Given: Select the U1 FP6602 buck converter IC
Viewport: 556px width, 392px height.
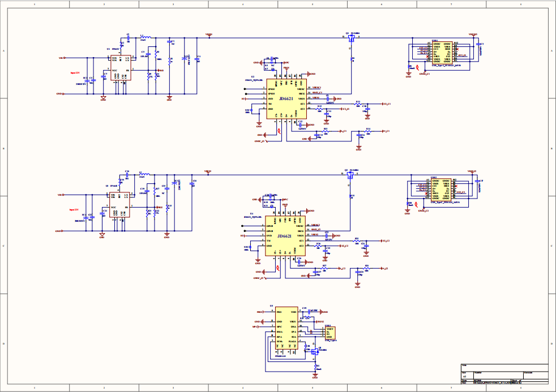Looking at the screenshot, I should [121, 68].
